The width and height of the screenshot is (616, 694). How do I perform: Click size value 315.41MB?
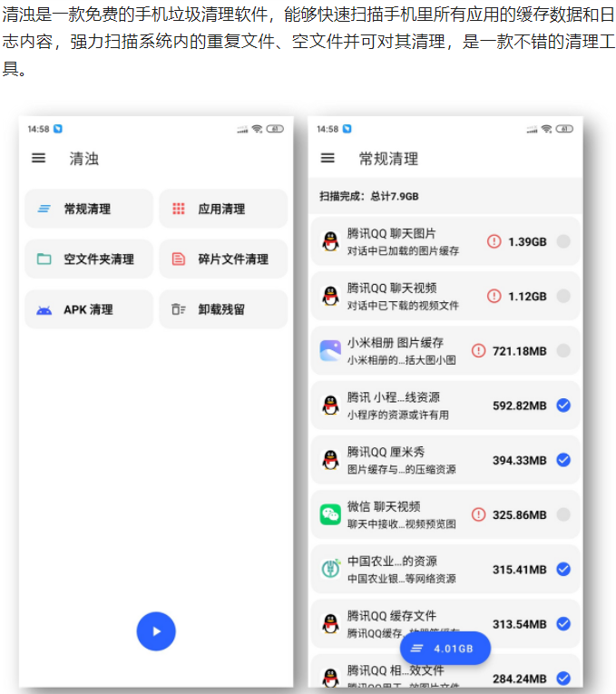[520, 570]
